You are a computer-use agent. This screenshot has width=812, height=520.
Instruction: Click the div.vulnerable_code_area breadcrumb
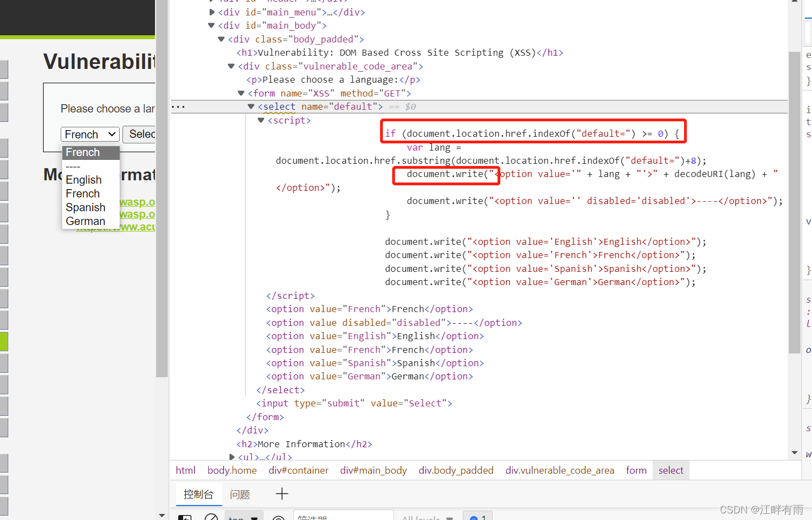[x=560, y=470]
